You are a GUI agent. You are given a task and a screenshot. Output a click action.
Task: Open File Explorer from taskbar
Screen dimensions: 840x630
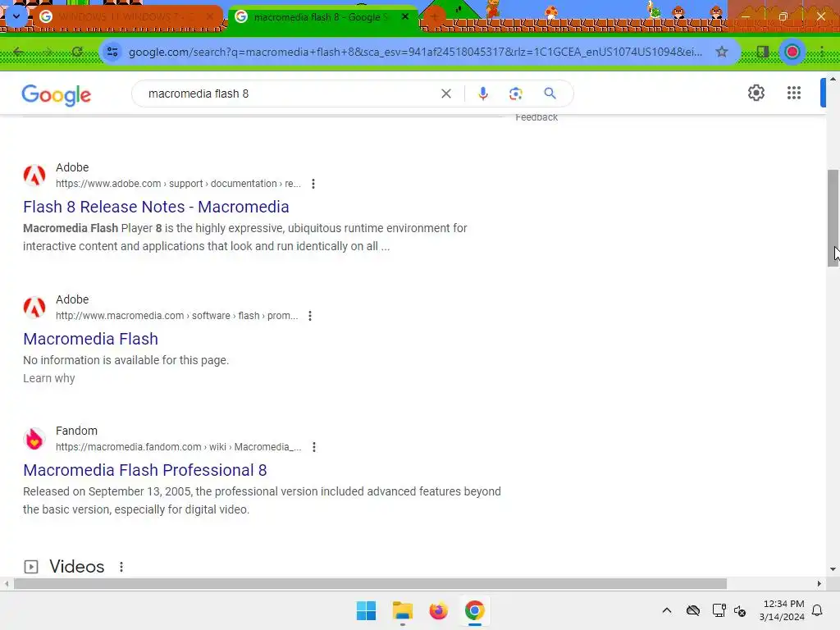402,610
